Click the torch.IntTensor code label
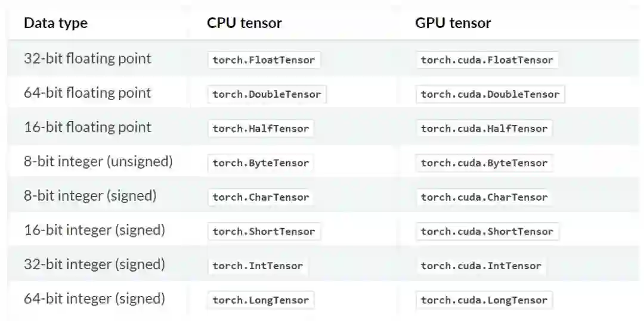The image size is (644, 321). click(258, 266)
